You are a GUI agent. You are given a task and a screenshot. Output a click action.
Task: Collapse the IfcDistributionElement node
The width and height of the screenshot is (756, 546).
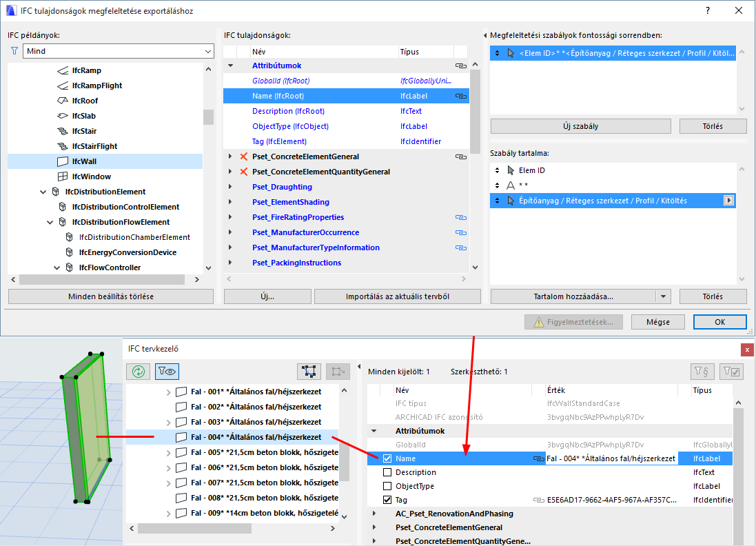coord(43,192)
